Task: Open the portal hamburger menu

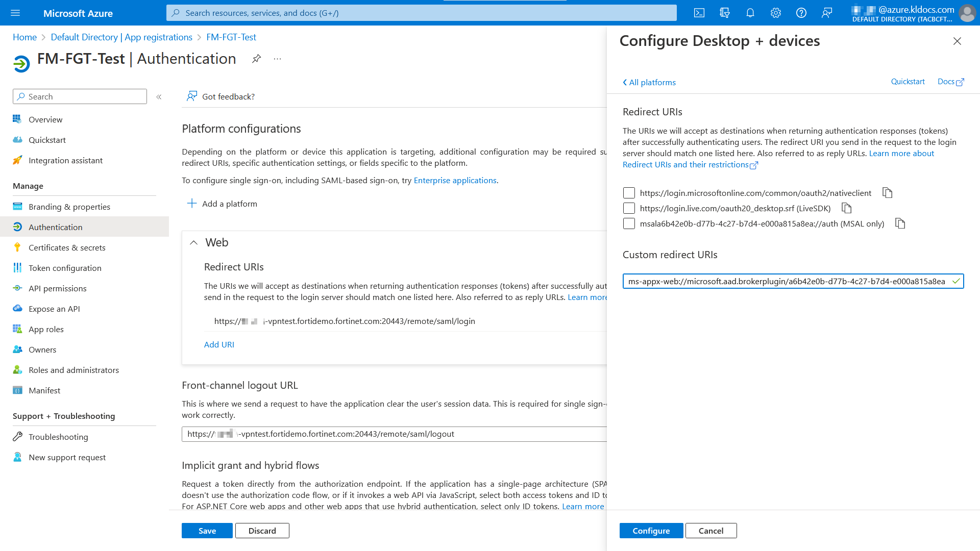Action: pyautogui.click(x=15, y=13)
